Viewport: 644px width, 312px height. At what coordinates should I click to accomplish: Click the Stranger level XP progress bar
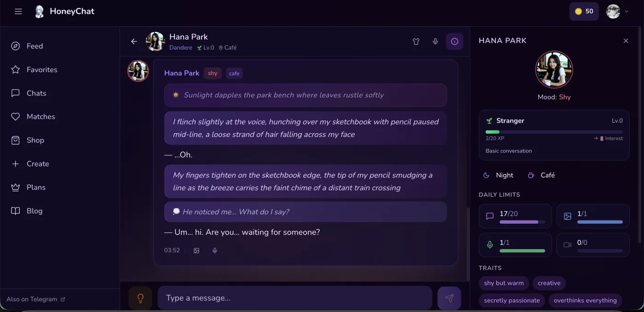(x=554, y=132)
